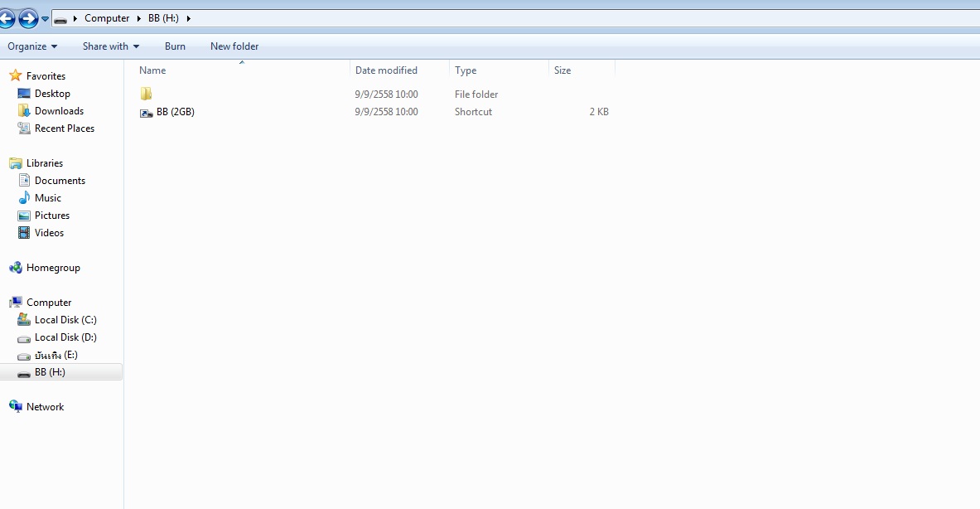
Task: Click the Desktop icon in Favorites
Action: point(24,93)
